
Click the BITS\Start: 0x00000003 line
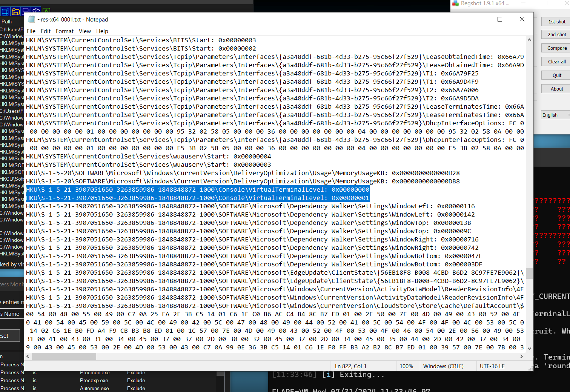coord(141,40)
